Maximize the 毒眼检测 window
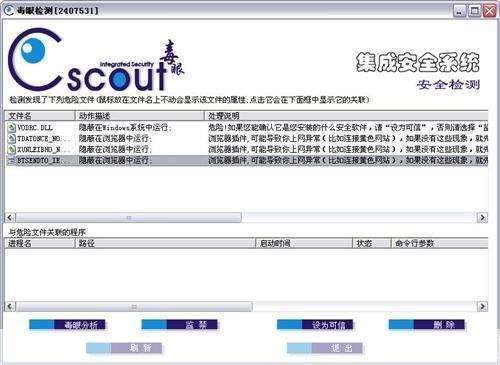This screenshot has height=365, width=500. pyautogui.click(x=474, y=11)
